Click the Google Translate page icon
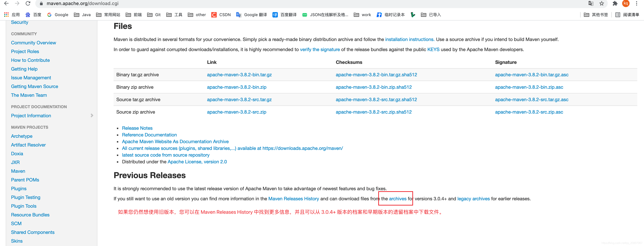 [590, 4]
